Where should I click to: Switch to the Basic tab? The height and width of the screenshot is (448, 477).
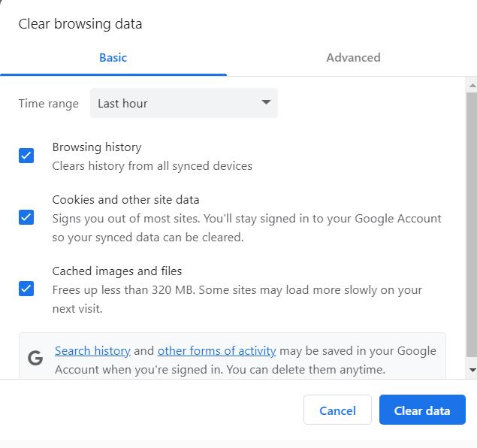(x=113, y=58)
